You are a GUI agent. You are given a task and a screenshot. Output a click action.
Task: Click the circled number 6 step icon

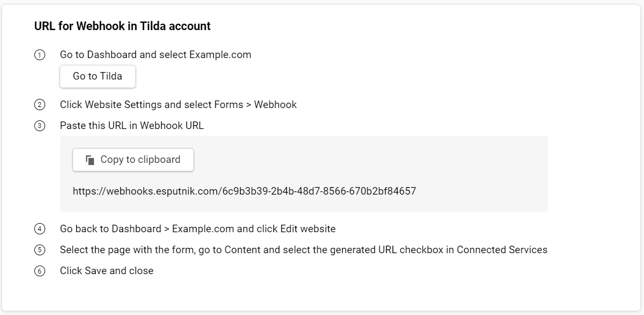tap(39, 271)
